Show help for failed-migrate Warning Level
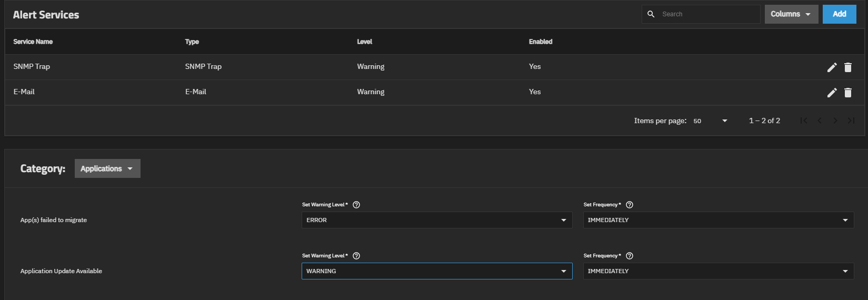Viewport: 868px width, 300px height. point(356,205)
